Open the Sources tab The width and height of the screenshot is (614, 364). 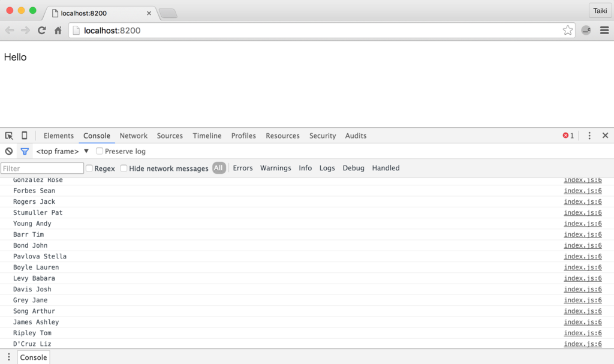pos(170,136)
